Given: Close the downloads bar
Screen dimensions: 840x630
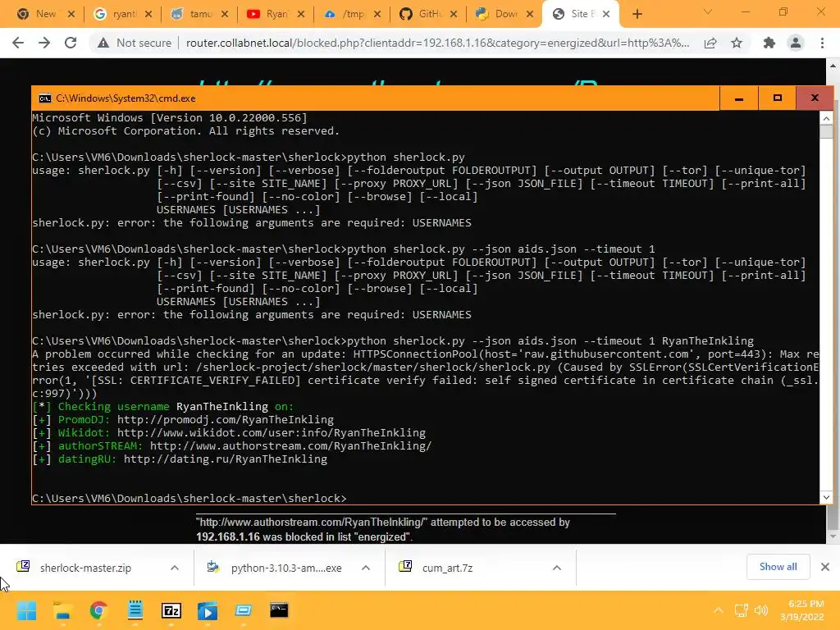Looking at the screenshot, I should pyautogui.click(x=825, y=567).
